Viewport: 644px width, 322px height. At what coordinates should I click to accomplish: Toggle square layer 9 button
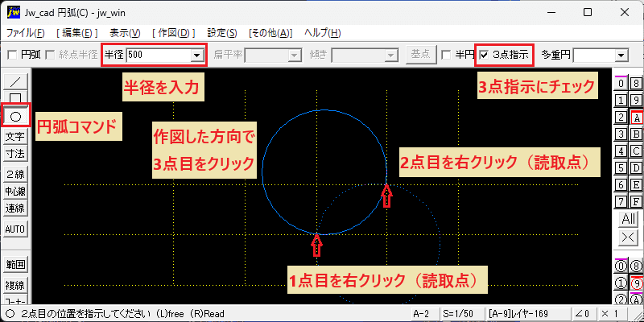tap(636, 100)
